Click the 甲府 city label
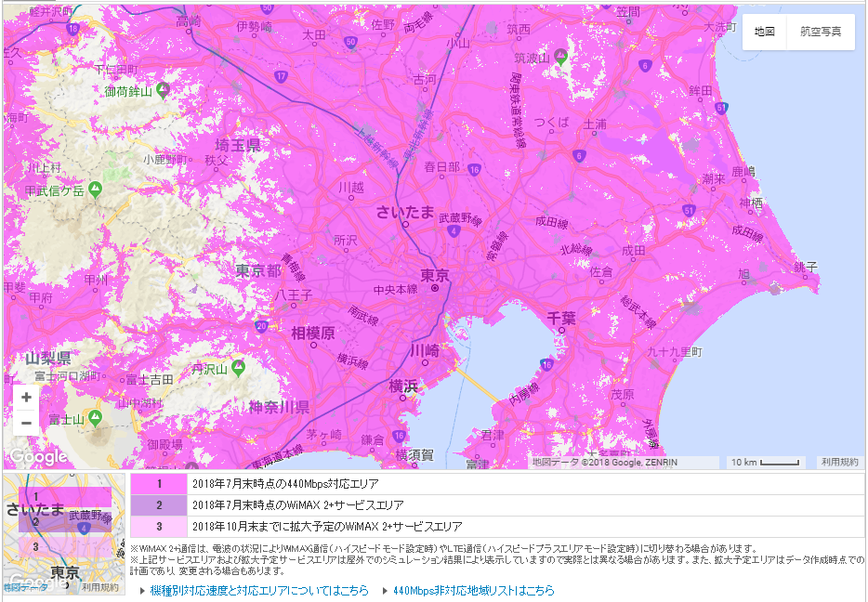The height and width of the screenshot is (602, 868). 41,297
